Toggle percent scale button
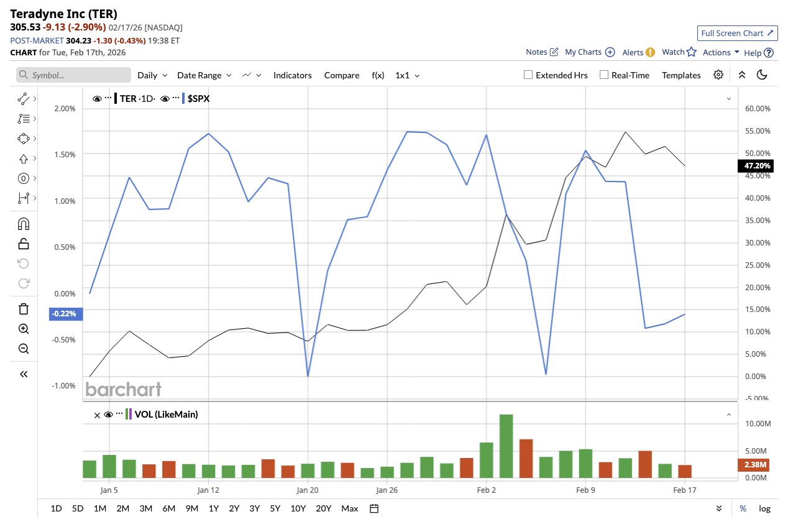Viewport: 793px width, 532px height. point(743,508)
